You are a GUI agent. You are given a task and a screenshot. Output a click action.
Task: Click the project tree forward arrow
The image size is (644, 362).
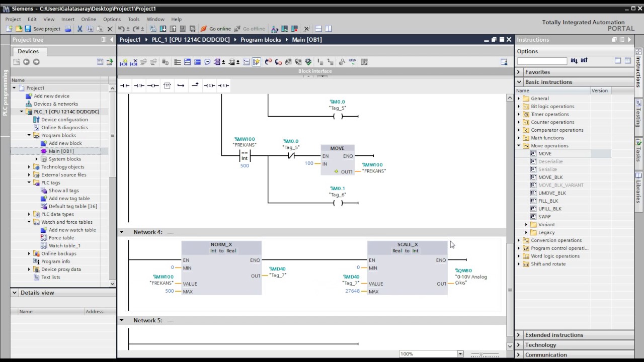point(36,62)
